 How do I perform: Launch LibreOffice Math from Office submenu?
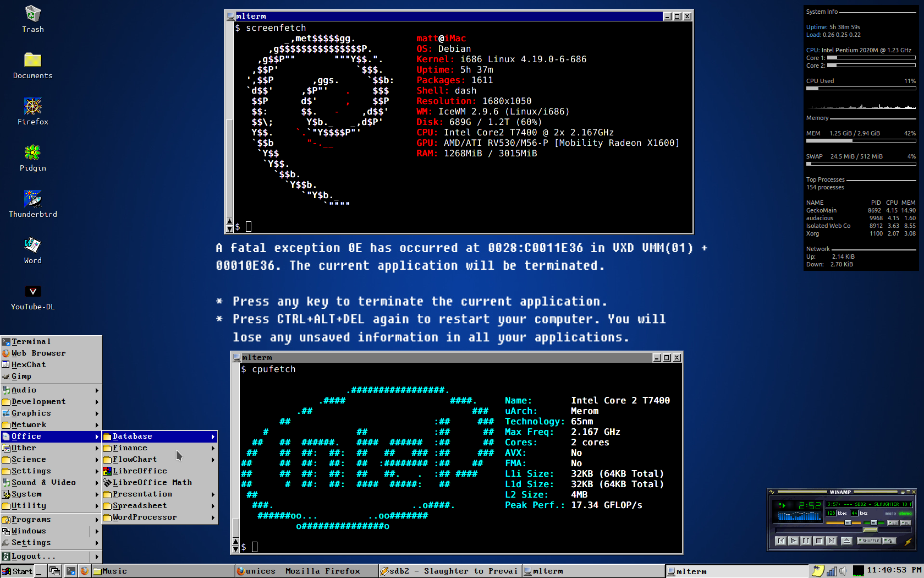coord(160,483)
